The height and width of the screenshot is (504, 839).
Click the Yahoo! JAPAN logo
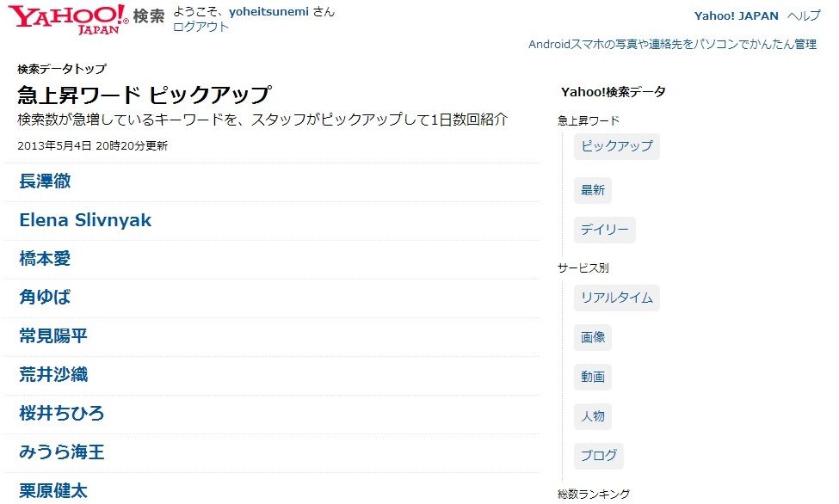coord(69,19)
